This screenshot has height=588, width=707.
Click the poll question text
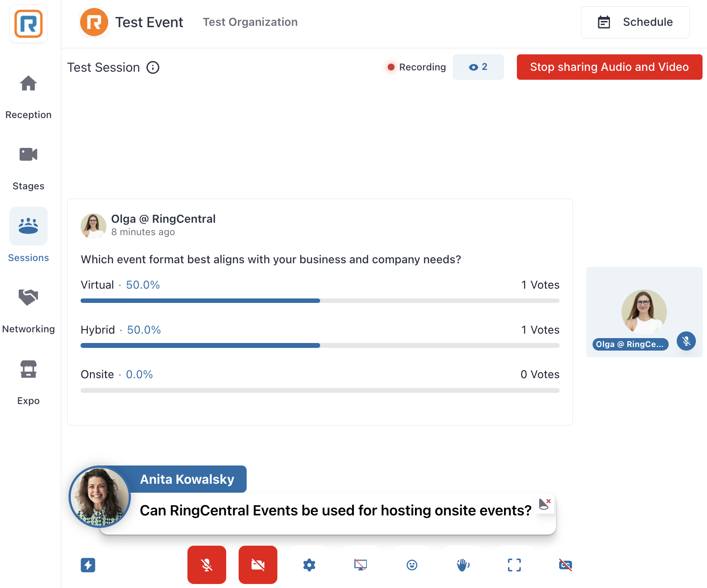click(271, 260)
